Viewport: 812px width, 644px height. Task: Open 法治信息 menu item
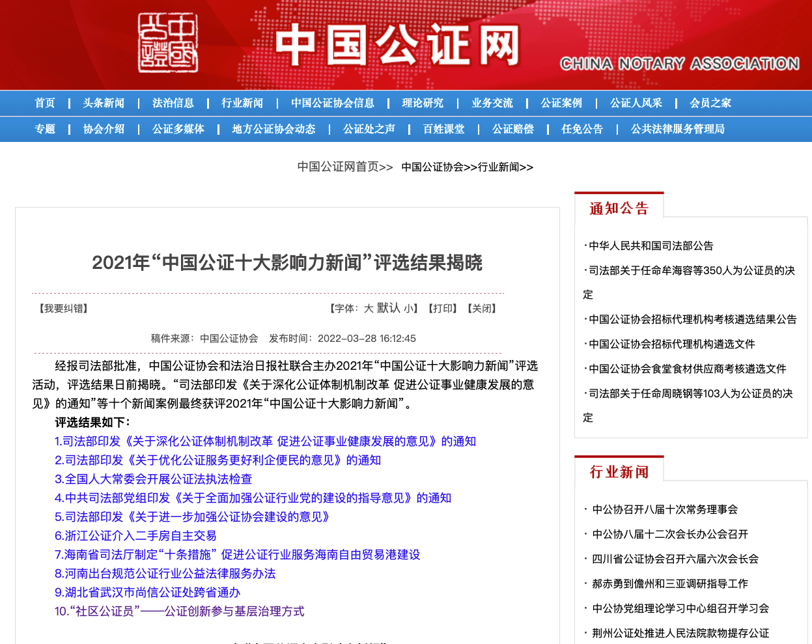coord(173,103)
